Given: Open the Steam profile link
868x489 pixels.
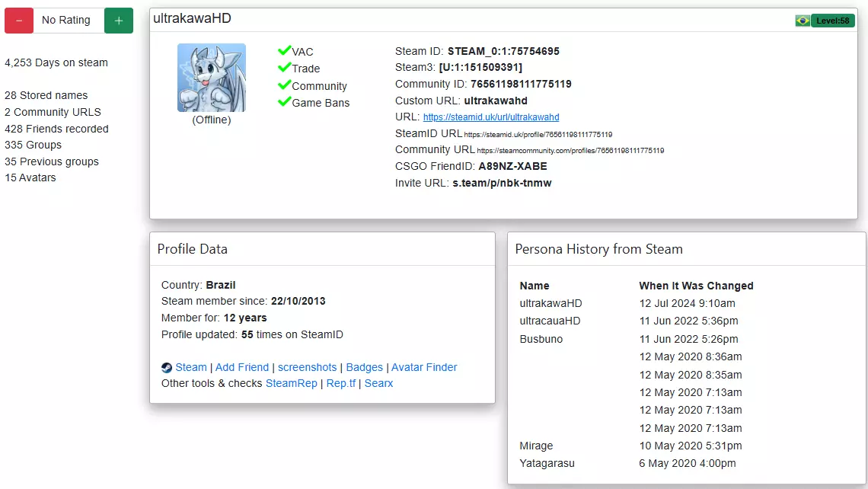Looking at the screenshot, I should pos(191,367).
